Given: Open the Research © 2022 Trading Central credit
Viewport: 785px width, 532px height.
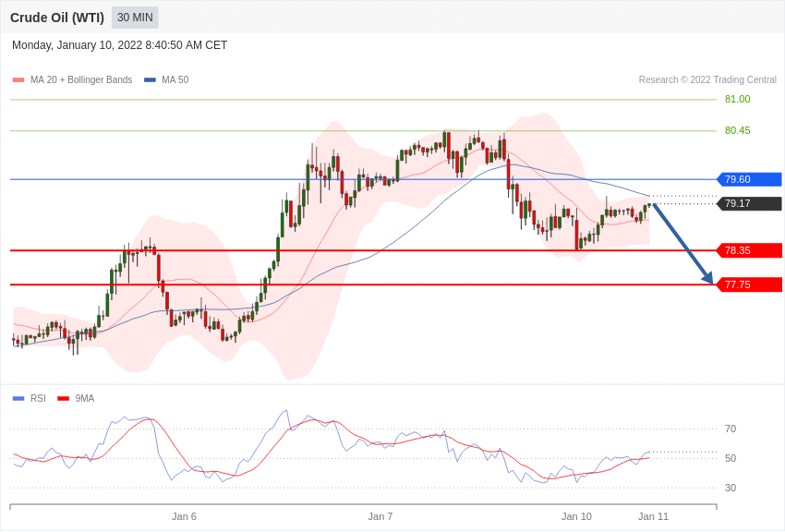Looking at the screenshot, I should pos(707,80).
